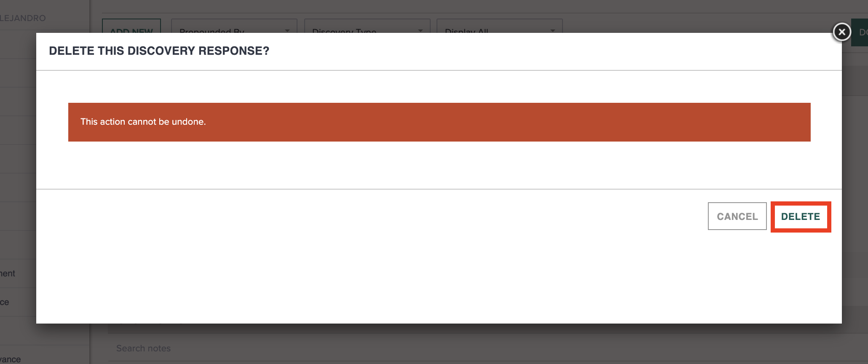
Task: Dismiss the dialog using CANCEL
Action: [x=737, y=216]
